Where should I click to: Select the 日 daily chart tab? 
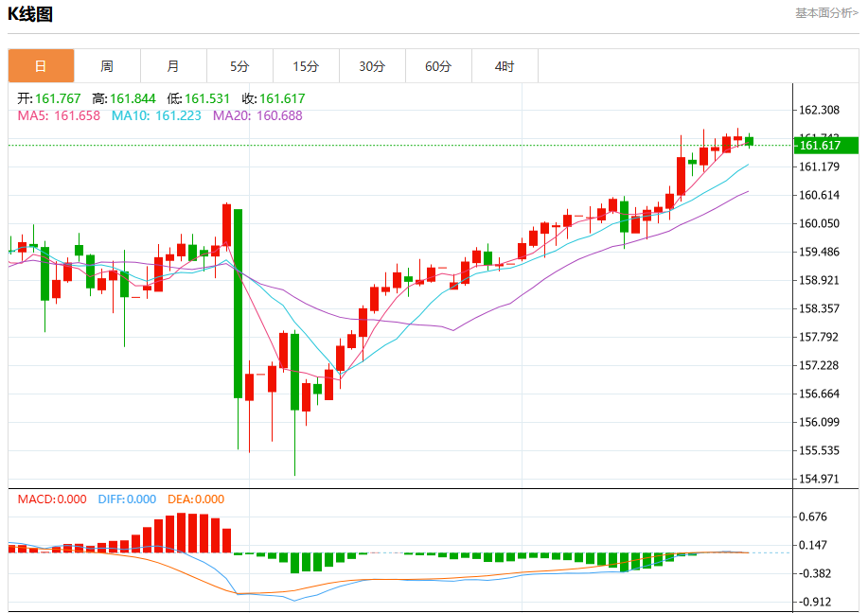pos(41,66)
